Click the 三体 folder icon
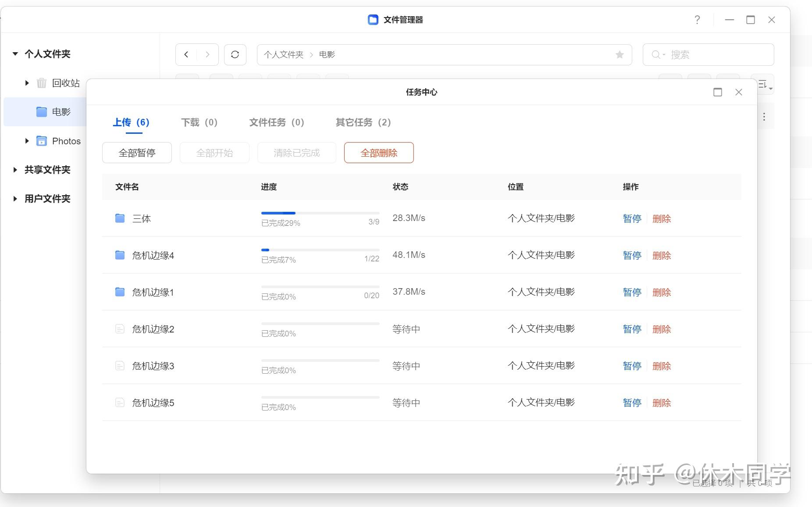 pos(120,218)
